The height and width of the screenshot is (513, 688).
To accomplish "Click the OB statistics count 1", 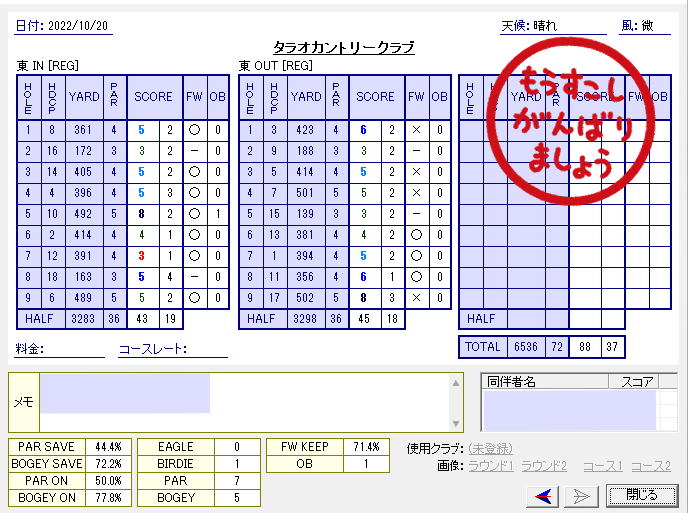I will point(366,464).
